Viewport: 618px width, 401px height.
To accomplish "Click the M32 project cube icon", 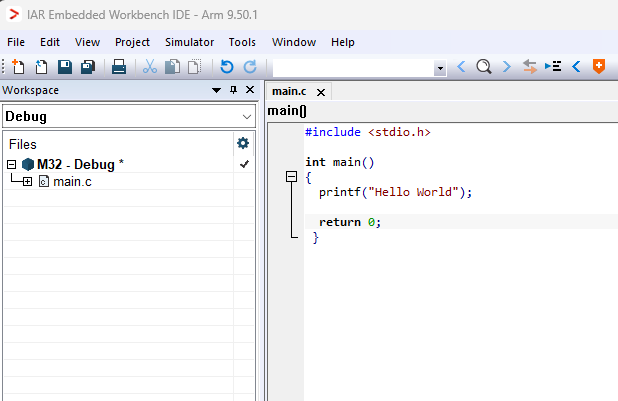I will click(28, 164).
